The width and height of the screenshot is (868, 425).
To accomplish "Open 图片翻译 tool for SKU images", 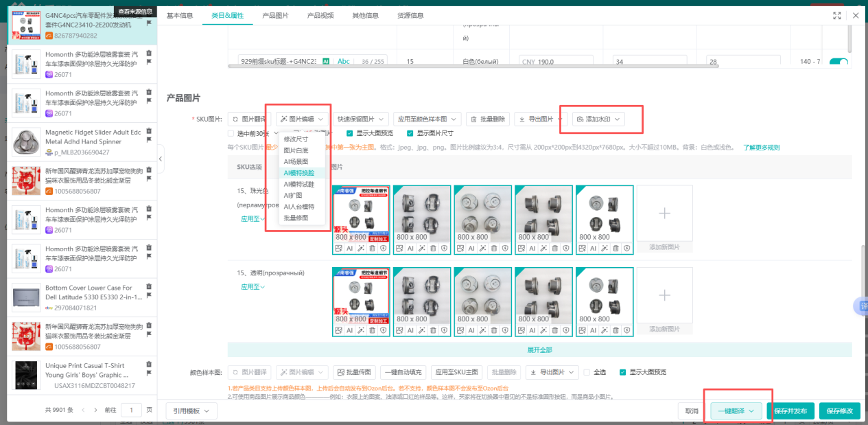I will click(x=250, y=118).
